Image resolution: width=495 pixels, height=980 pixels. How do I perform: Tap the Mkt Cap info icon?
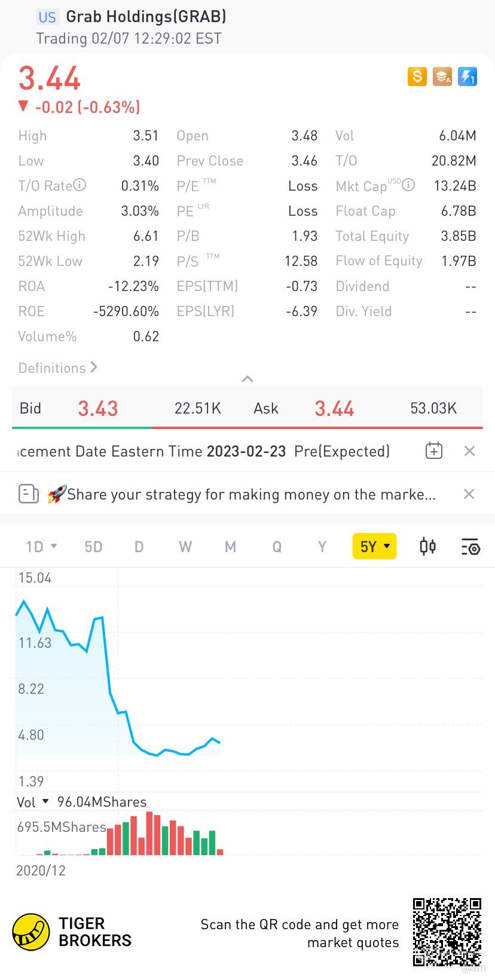[408, 185]
